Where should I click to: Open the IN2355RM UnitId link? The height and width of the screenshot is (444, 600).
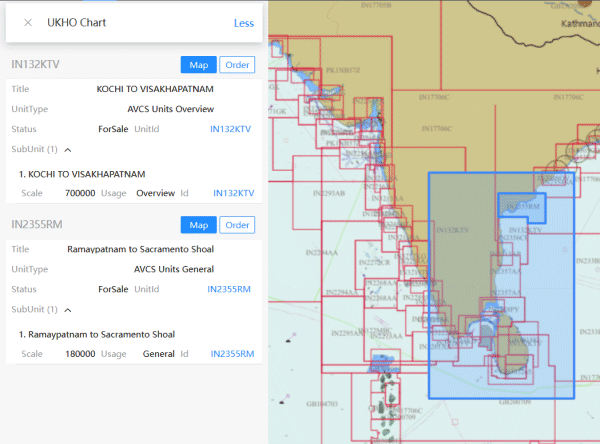coord(229,289)
